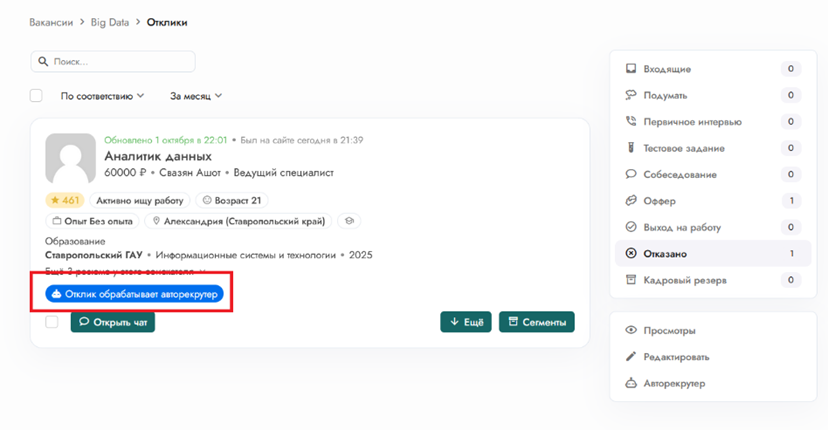Click the test tube icon for Тестовое задание
Viewport: 828px width, 430px height.
[631, 148]
